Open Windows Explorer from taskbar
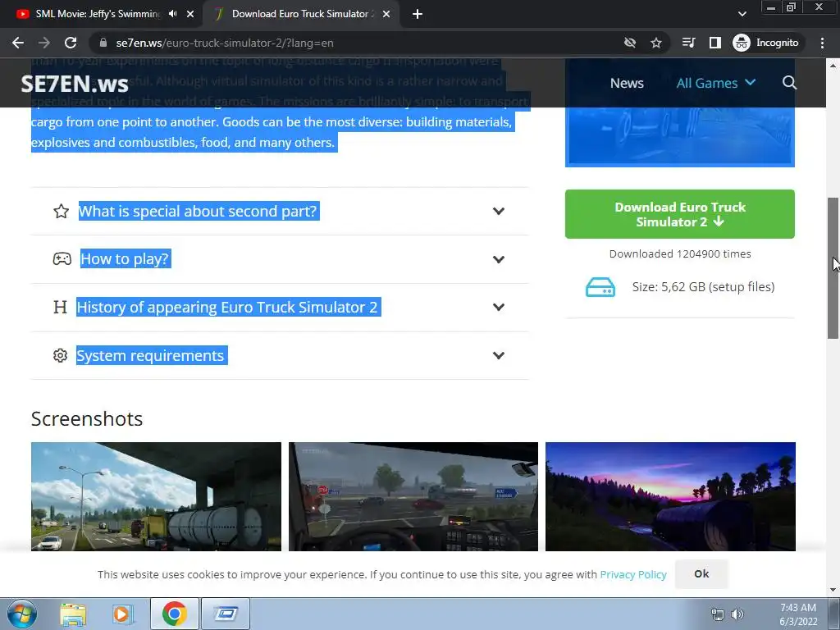 pos(73,614)
